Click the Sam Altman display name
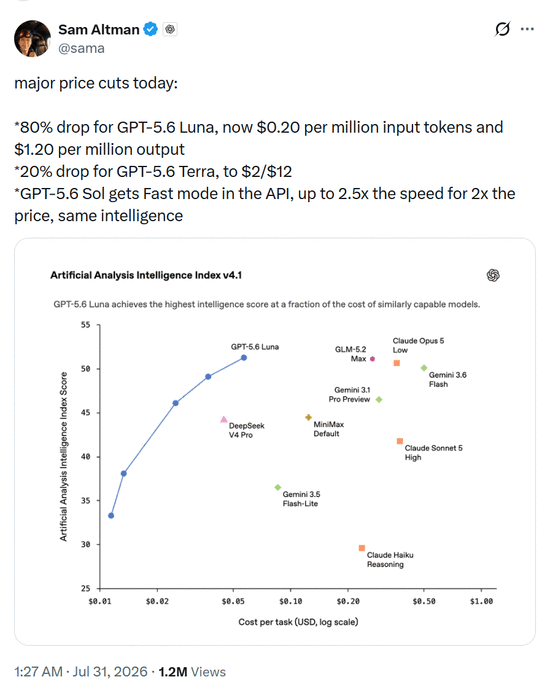The width and height of the screenshot is (550, 693). (x=99, y=29)
